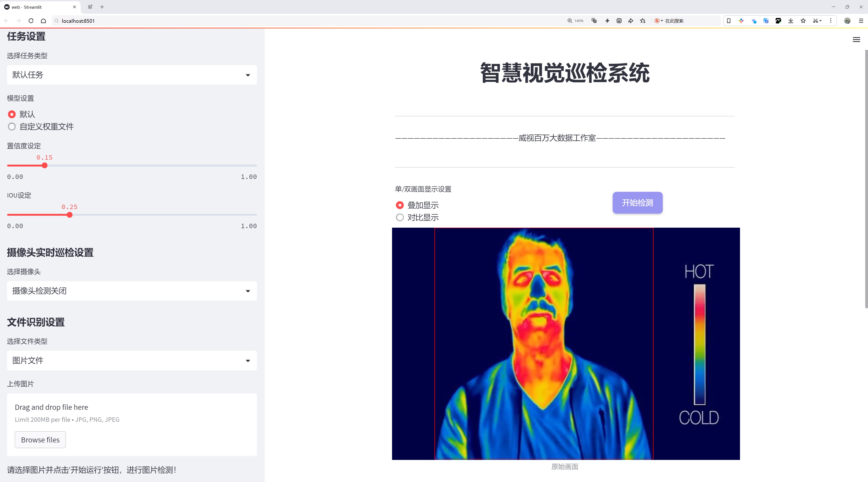Reload the page with refresh icon

31,20
